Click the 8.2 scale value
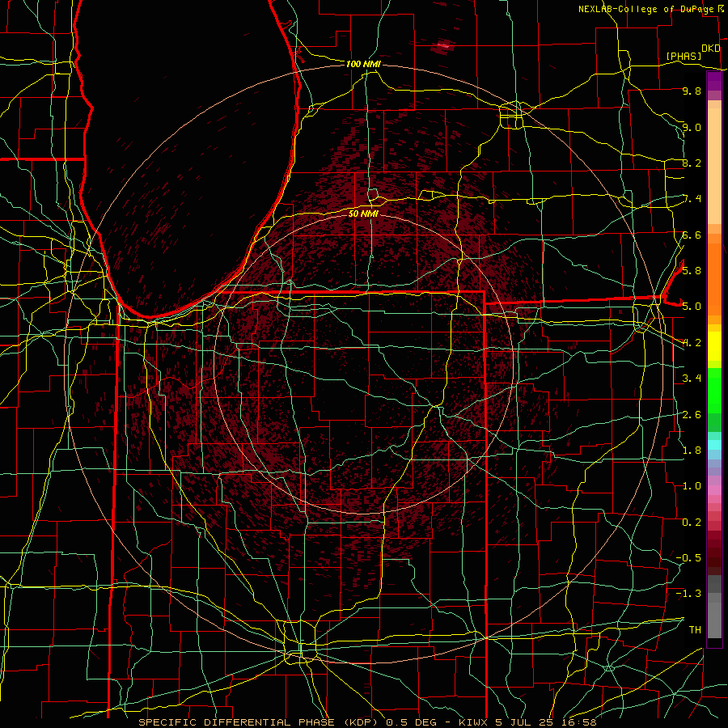Viewport: 728px width, 728px height. tap(692, 163)
